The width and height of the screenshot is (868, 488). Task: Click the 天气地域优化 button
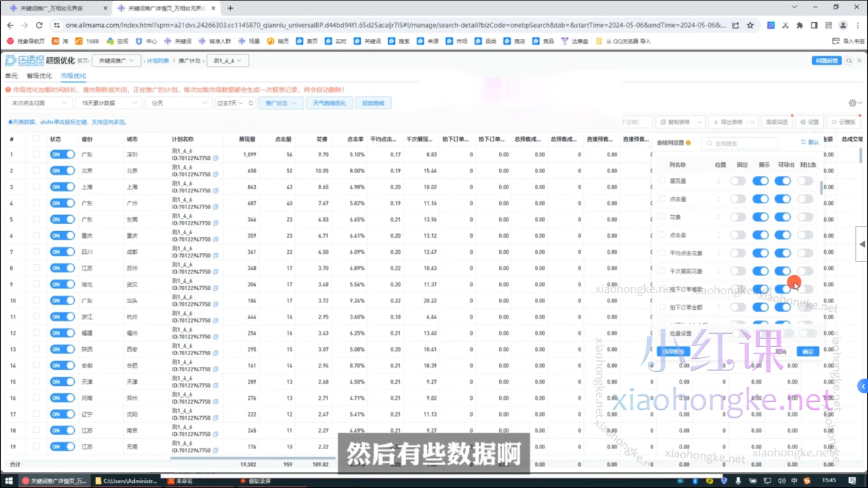point(329,103)
